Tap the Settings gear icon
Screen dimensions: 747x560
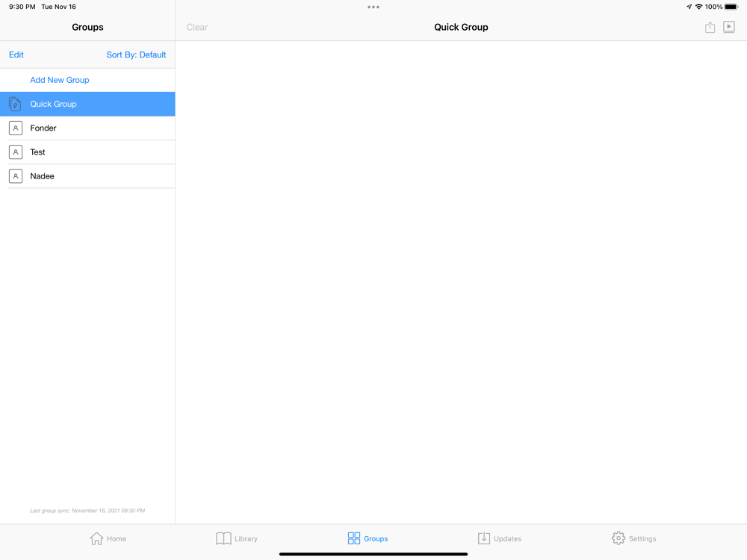(619, 538)
